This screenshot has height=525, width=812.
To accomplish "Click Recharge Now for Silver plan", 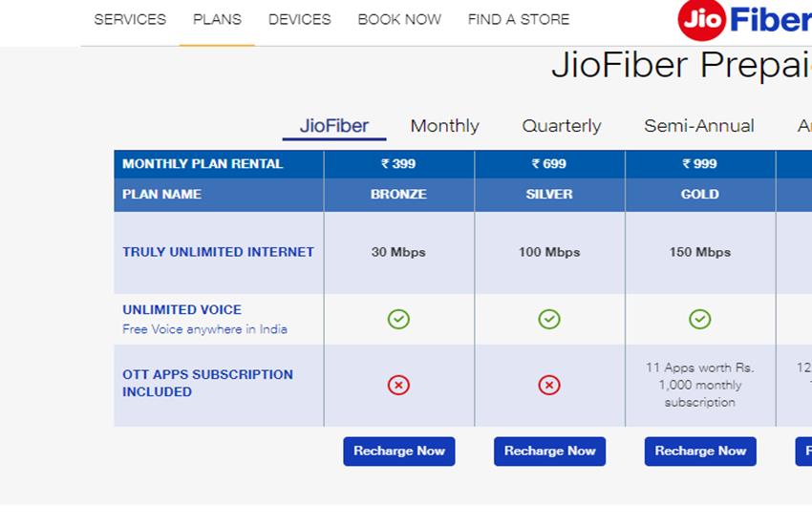I will pos(549,451).
